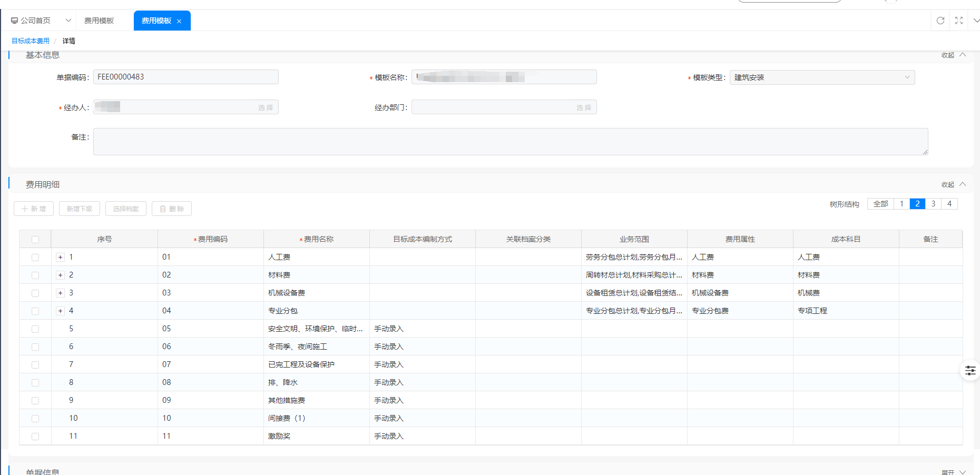Expand the 专业分包 row tree node

pyautogui.click(x=61, y=311)
